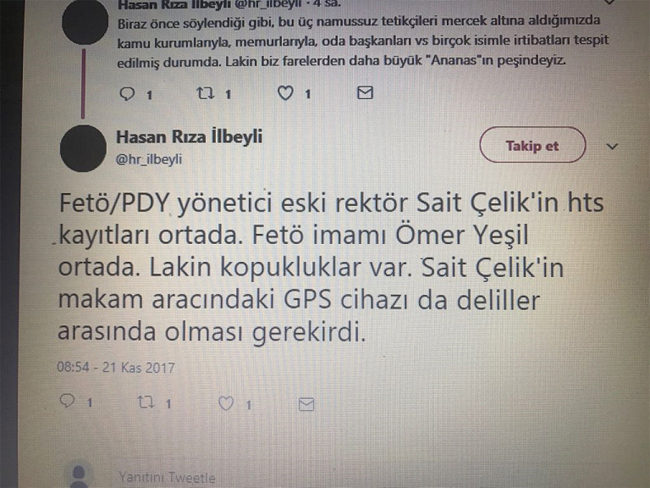Open Hasan Rıza İlbeyli profile name link

pos(189,136)
